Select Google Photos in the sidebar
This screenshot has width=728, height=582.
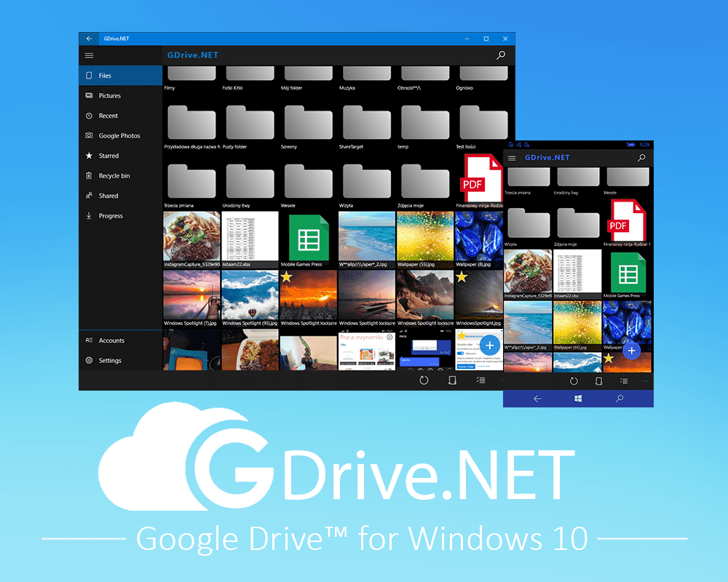coord(119,136)
